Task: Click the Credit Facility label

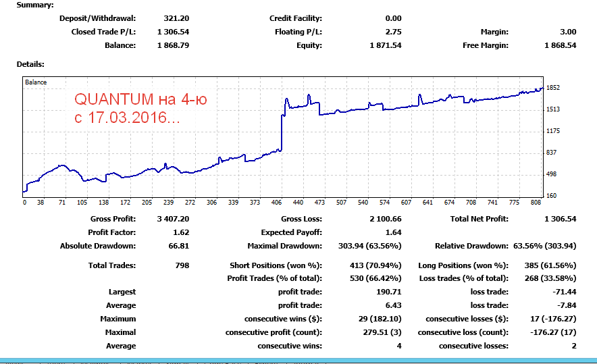Action: (296, 18)
